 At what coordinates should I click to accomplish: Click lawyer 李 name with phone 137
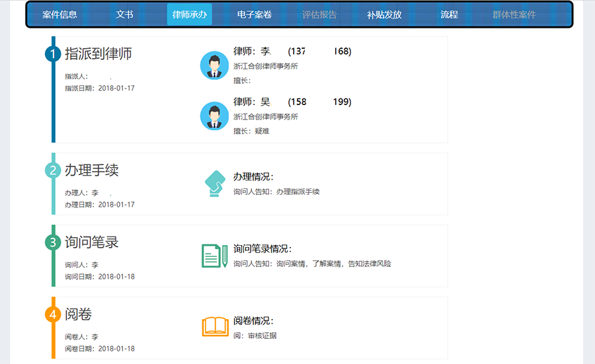point(292,51)
